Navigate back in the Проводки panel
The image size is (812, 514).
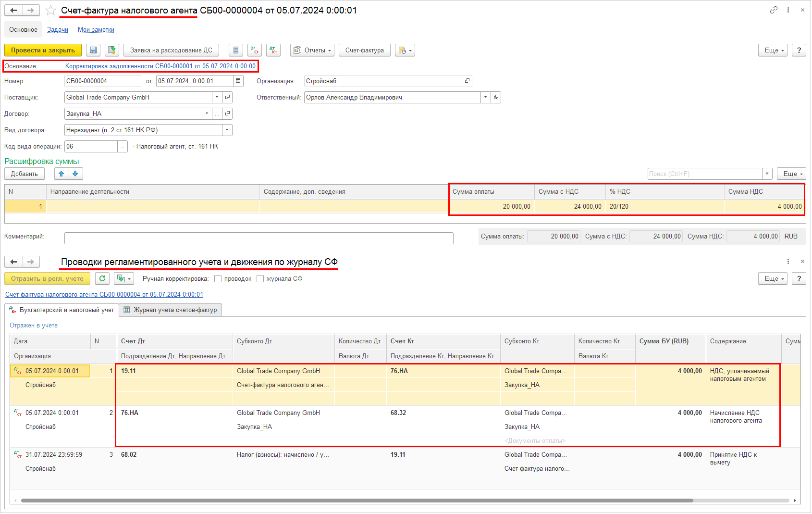[13, 262]
